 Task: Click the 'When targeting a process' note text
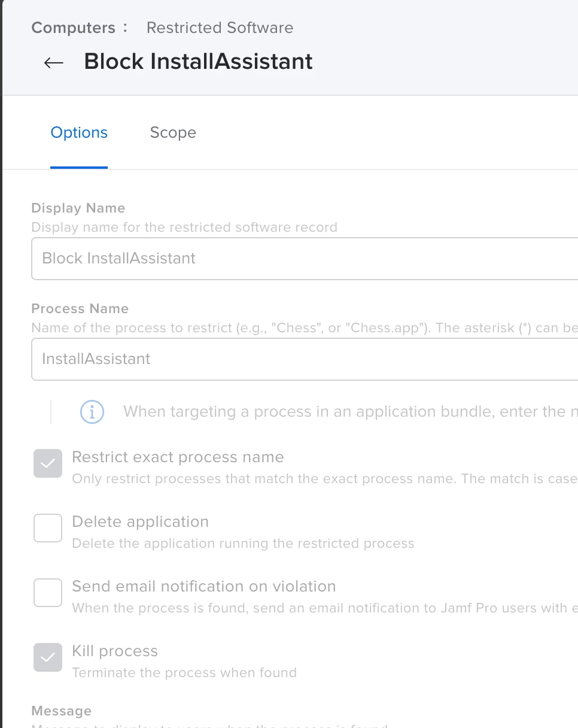pyautogui.click(x=351, y=412)
